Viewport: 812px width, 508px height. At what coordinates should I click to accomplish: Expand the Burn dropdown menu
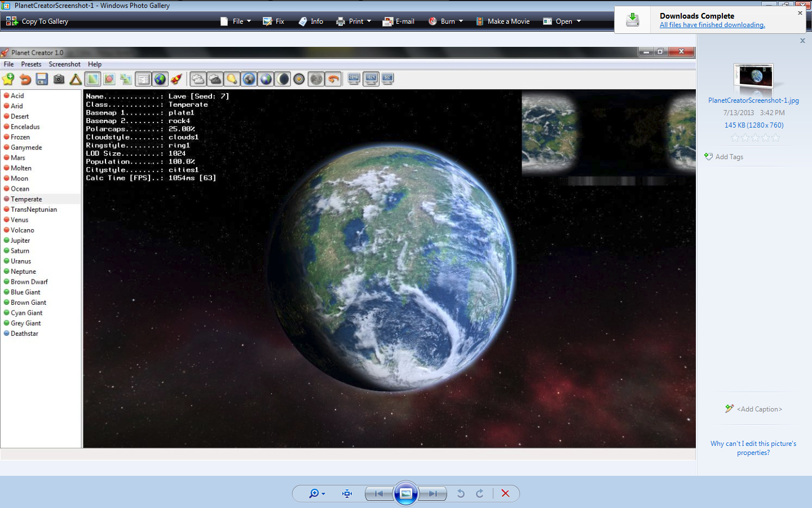[461, 21]
